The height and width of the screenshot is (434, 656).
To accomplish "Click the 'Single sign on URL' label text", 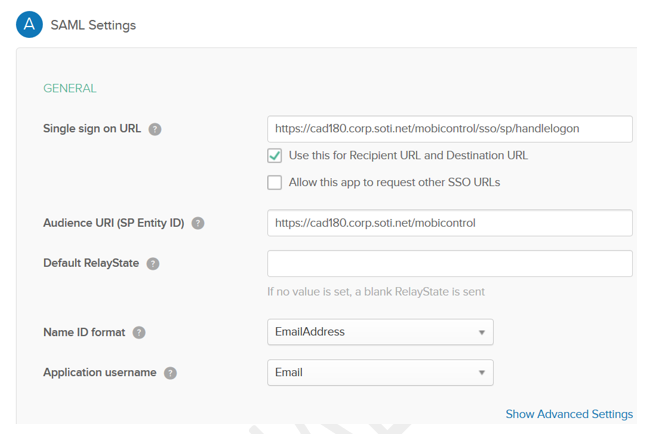I will tap(92, 129).
